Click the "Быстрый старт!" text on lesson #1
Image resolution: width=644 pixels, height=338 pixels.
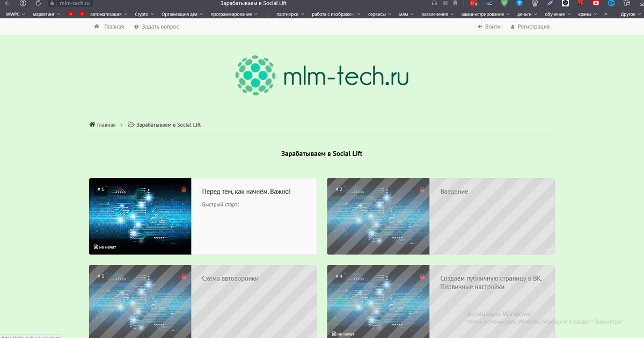(x=220, y=204)
